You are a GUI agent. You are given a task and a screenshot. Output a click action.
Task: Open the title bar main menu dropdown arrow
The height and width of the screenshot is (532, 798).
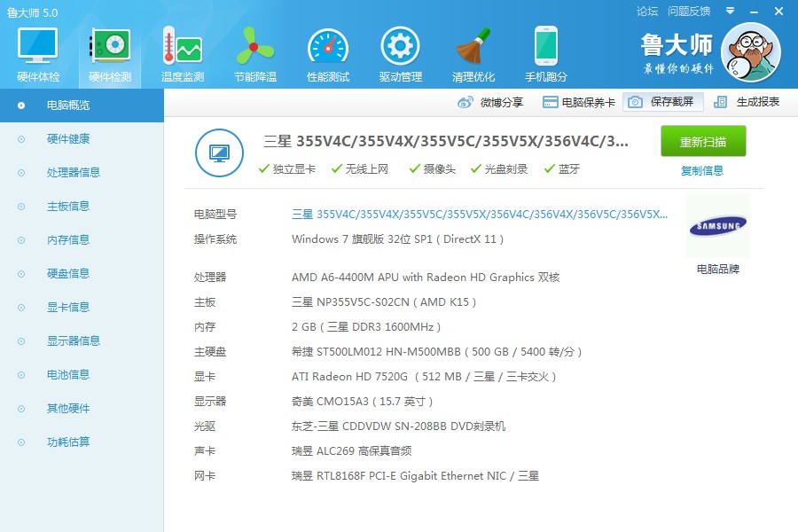click(x=730, y=12)
